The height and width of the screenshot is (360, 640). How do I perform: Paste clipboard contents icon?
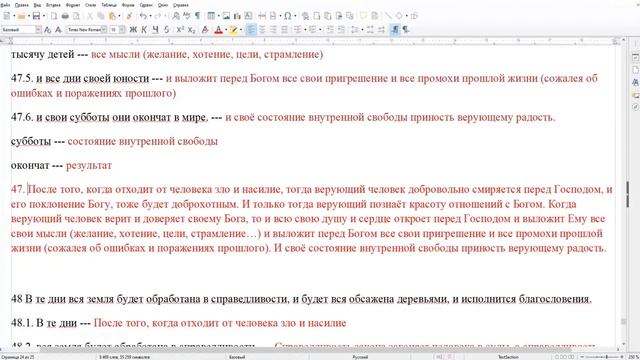point(112,16)
